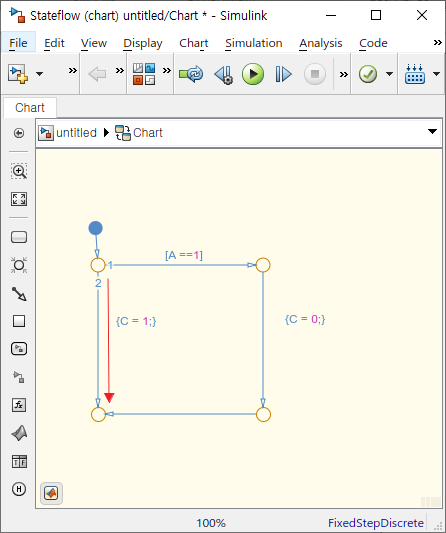The width and height of the screenshot is (446, 533).
Task: Select the MATLAB Function tool
Action: pyautogui.click(x=19, y=433)
